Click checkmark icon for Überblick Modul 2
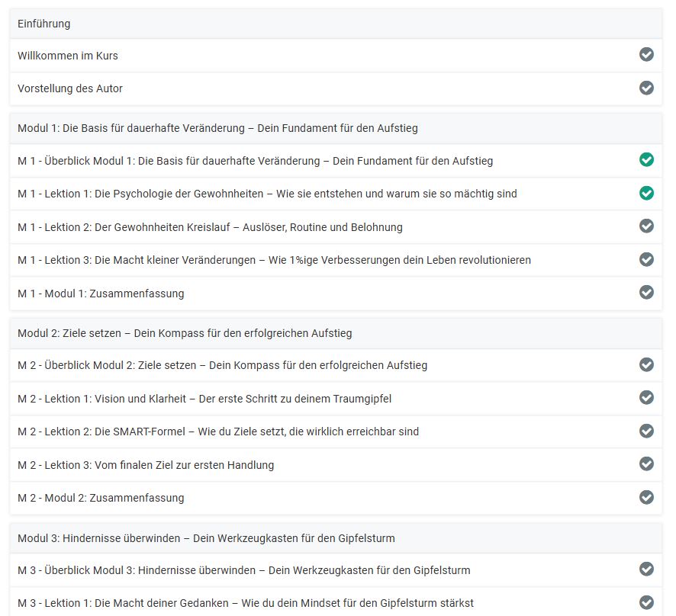 (646, 364)
